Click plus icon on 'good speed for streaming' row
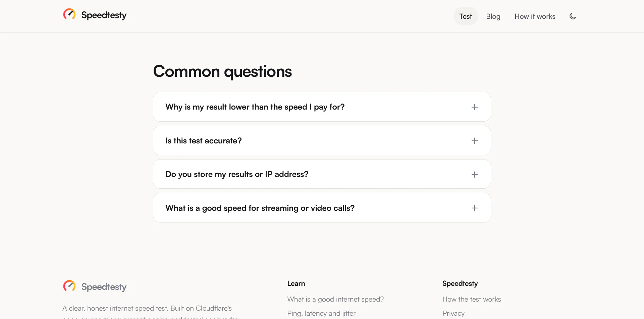644x319 pixels. pyautogui.click(x=475, y=208)
